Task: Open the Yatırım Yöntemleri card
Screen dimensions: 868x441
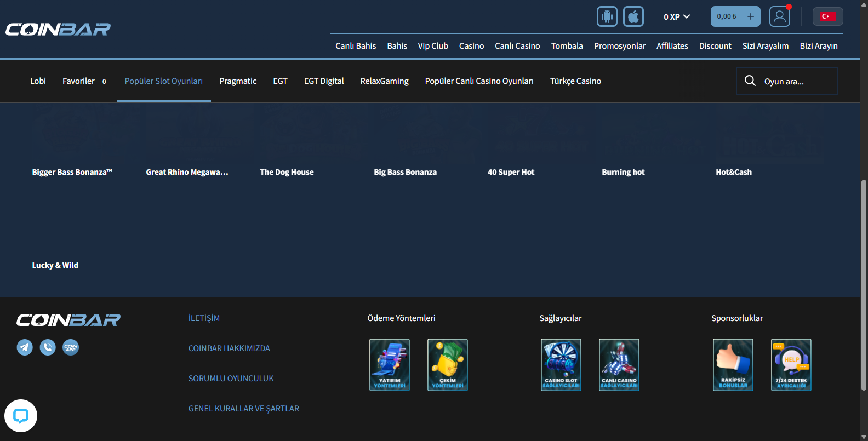Action: tap(390, 365)
